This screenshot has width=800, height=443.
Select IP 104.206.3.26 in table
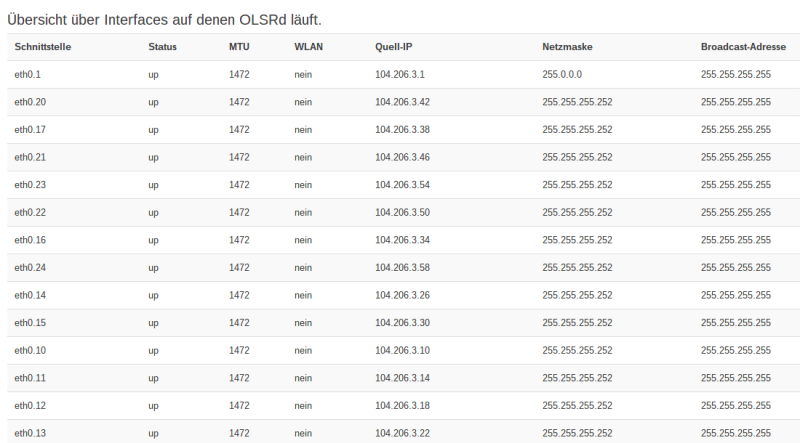[x=402, y=295]
